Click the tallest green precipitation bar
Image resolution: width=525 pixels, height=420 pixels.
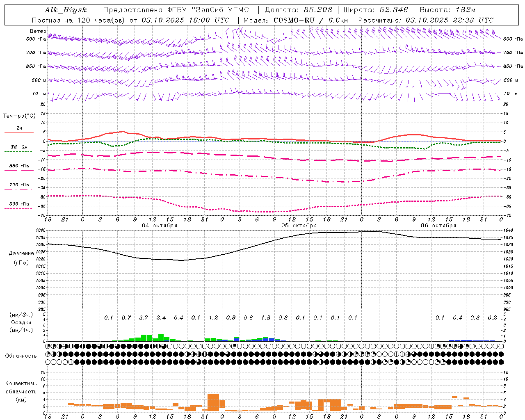(161, 338)
